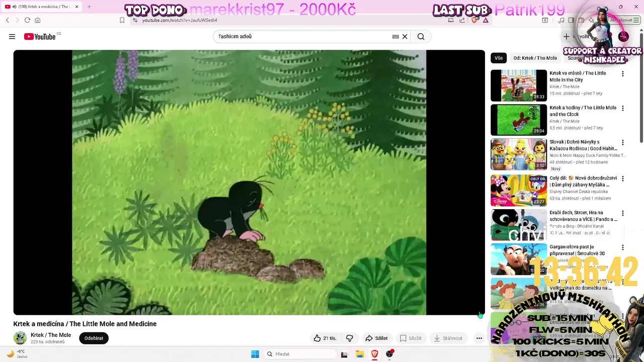The width and height of the screenshot is (644, 362).
Task: Open the Brave wallet icon
Action: (x=581, y=20)
